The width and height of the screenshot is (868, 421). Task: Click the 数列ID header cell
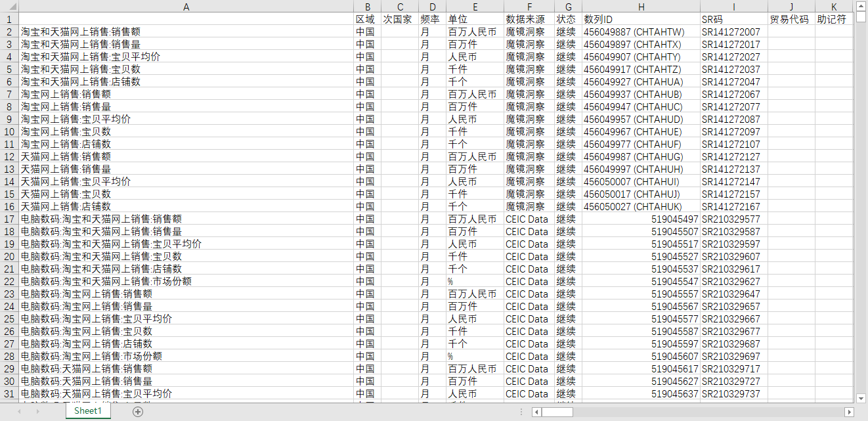coord(641,19)
